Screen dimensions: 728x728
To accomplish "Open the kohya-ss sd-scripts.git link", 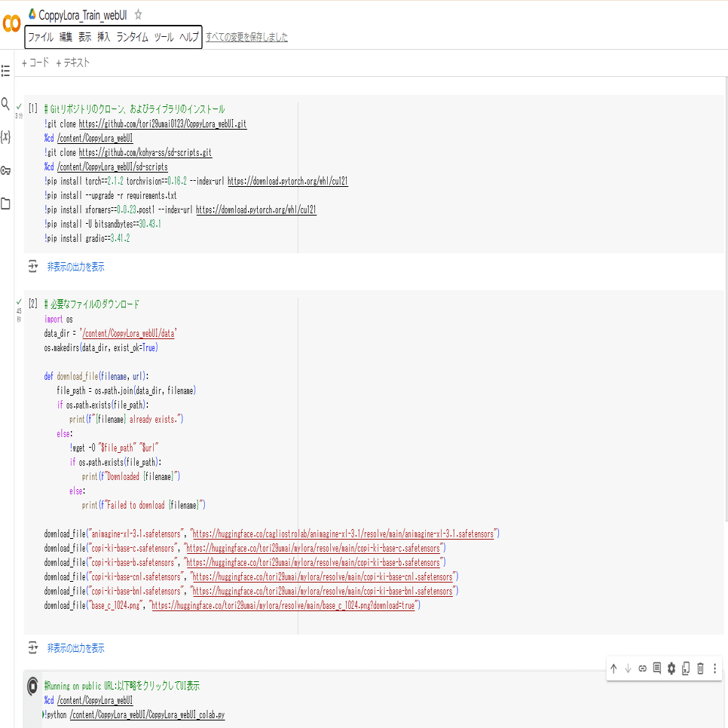I will click(145, 153).
